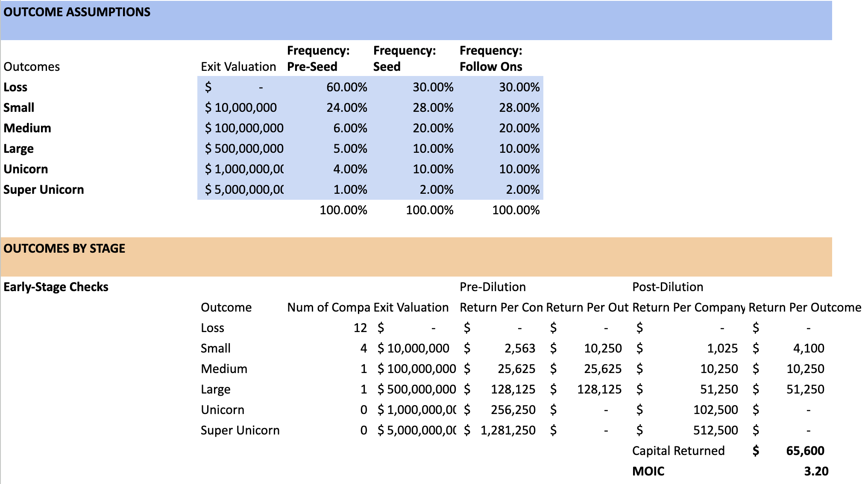Select Small exit valuation $10,000,000 assumption cell
Screen dimensions: 868x484
241,108
